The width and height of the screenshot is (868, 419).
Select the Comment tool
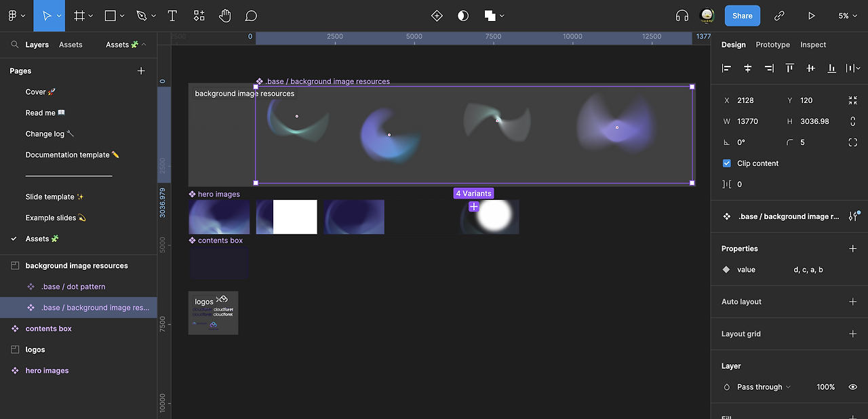251,16
